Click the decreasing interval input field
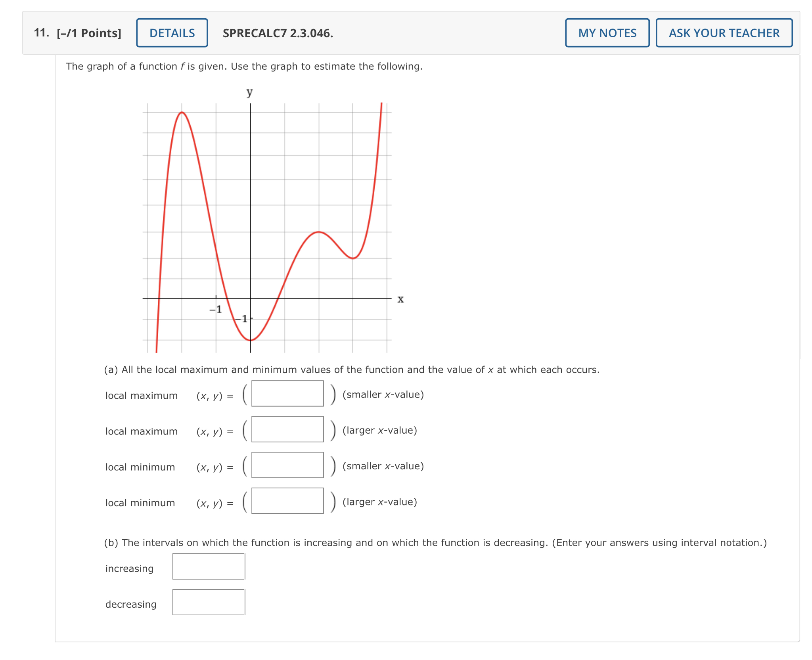This screenshot has height=660, width=812. click(208, 603)
